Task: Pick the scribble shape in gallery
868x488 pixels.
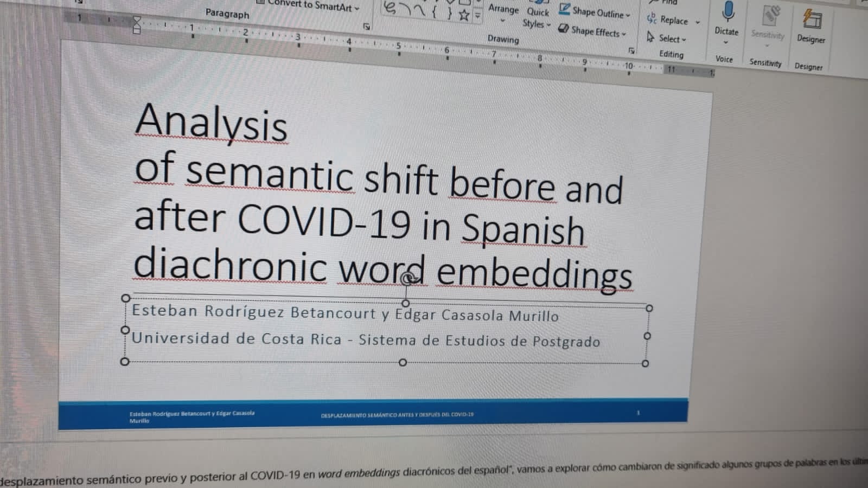Action: coord(390,9)
